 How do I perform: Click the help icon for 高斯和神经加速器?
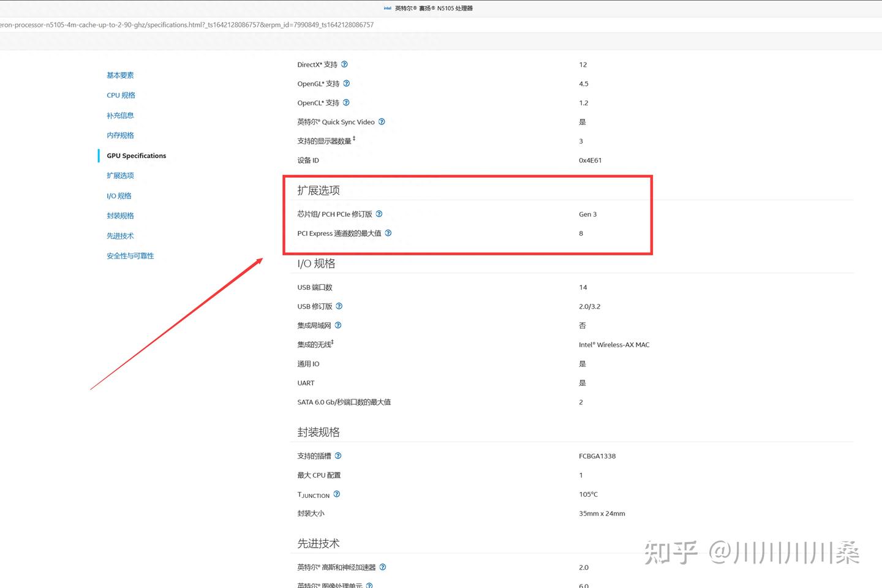[x=383, y=567]
